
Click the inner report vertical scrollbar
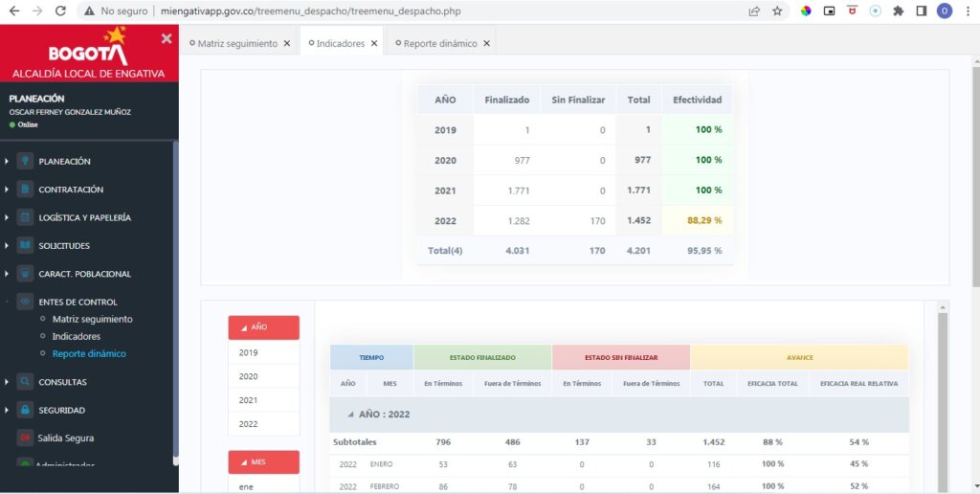(x=943, y=400)
